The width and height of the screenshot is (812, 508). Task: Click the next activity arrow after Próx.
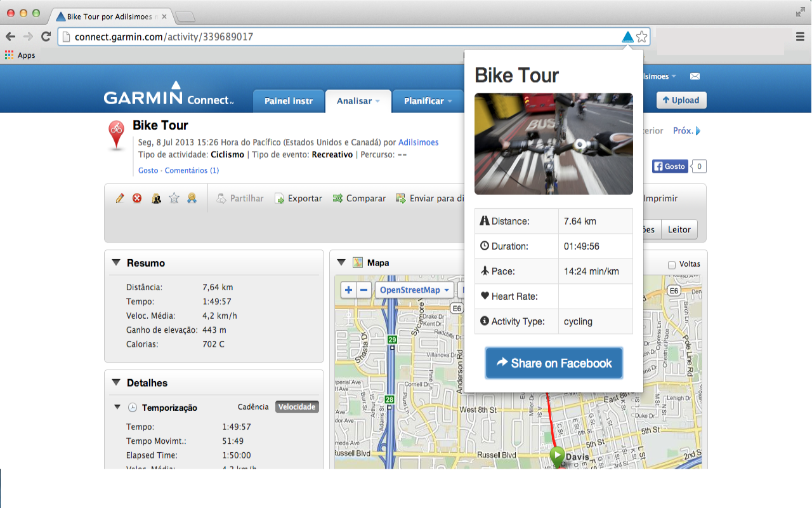point(698,131)
